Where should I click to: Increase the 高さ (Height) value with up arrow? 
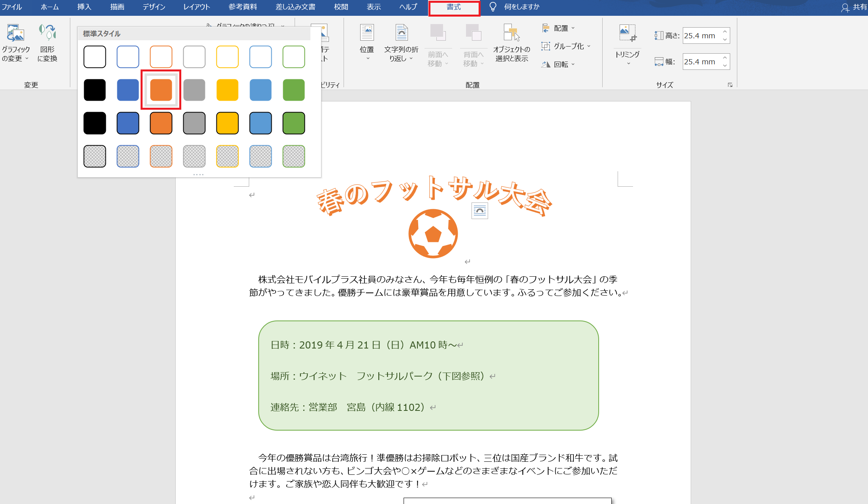[725, 32]
